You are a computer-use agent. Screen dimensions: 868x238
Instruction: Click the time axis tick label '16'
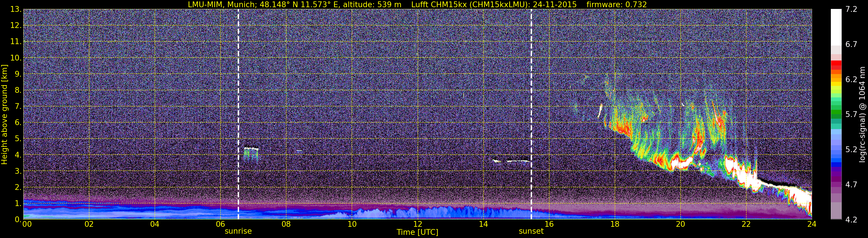549,224
